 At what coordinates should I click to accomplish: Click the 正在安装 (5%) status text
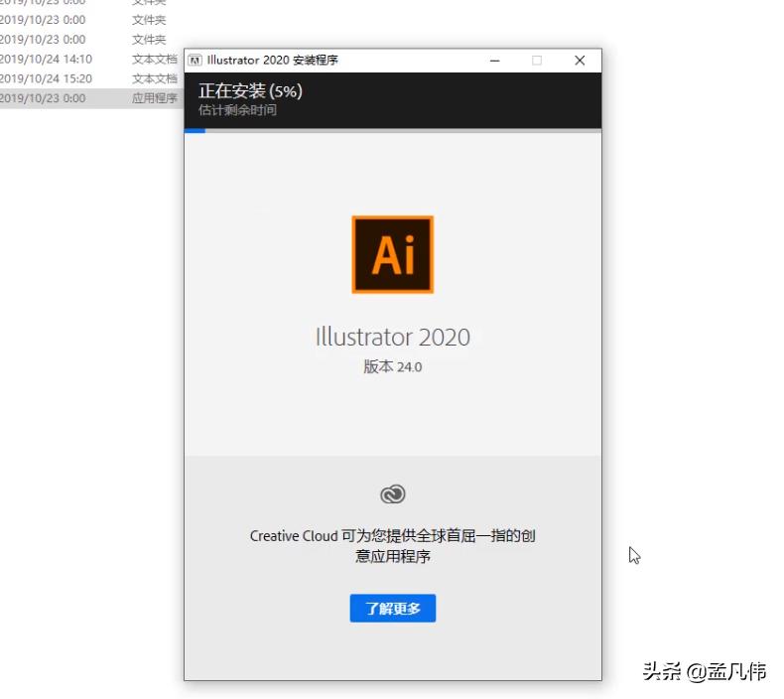coord(250,91)
